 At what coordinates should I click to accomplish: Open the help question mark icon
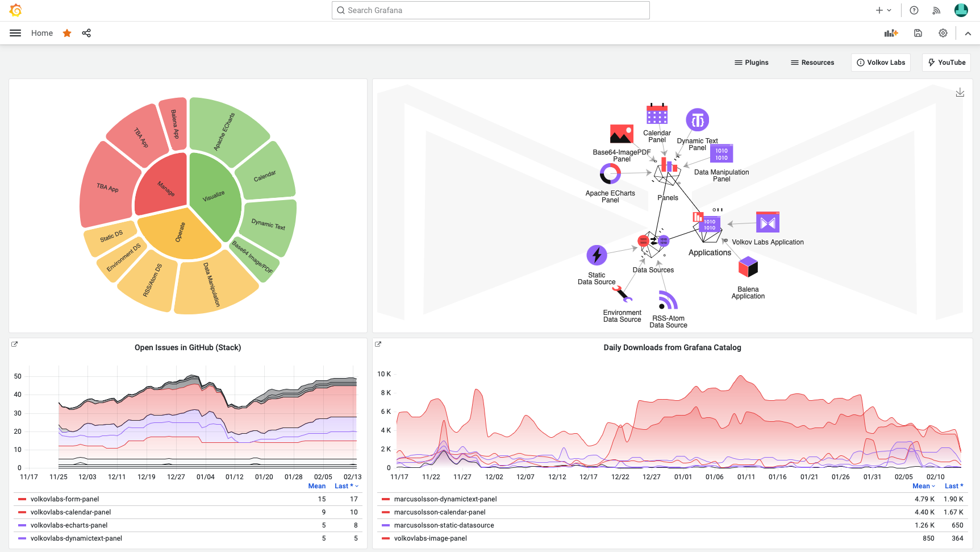pyautogui.click(x=914, y=10)
